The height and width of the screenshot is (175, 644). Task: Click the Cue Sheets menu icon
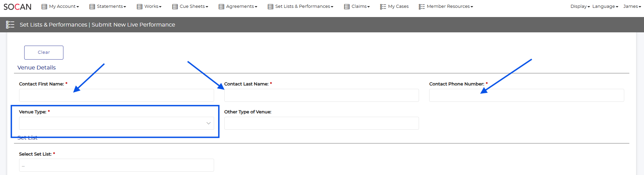point(175,6)
